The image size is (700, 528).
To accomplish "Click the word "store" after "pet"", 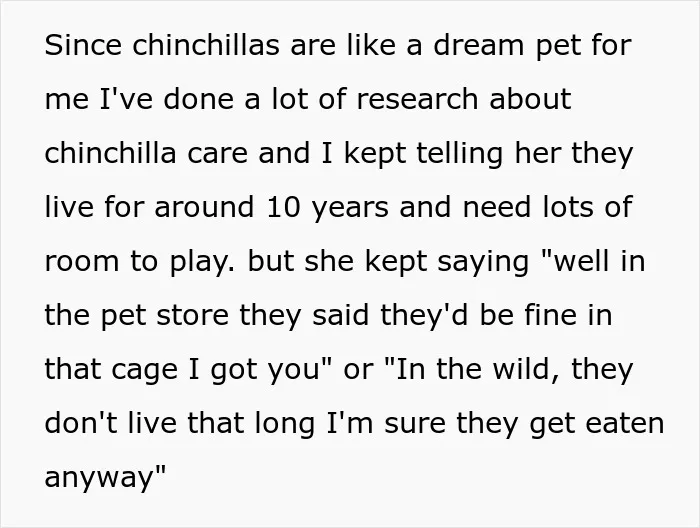I will coord(192,316).
